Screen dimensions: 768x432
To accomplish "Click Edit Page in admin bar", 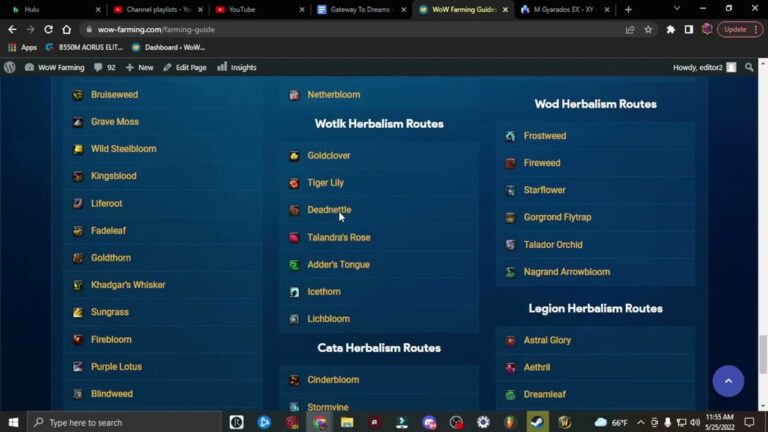I will [185, 67].
